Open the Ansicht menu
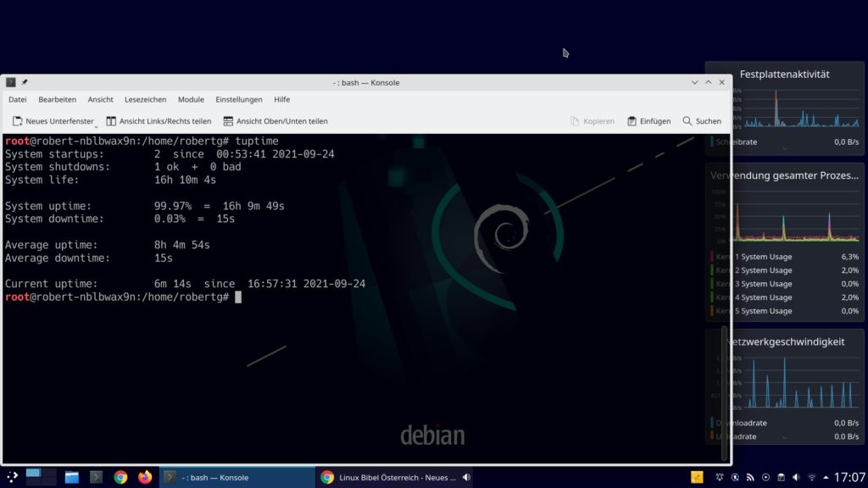The width and height of the screenshot is (868, 488). [x=100, y=100]
